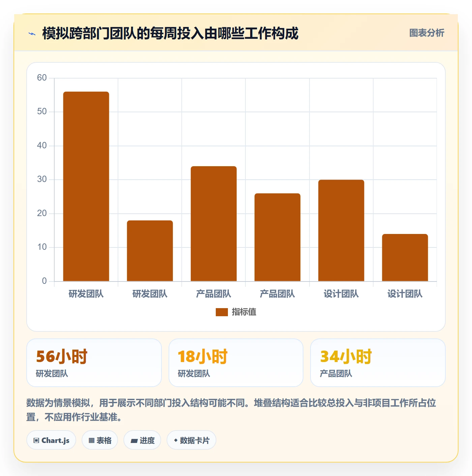Viewport: 472px width, 476px height.
Task: Click the y-axis label 60
Action: point(42,78)
